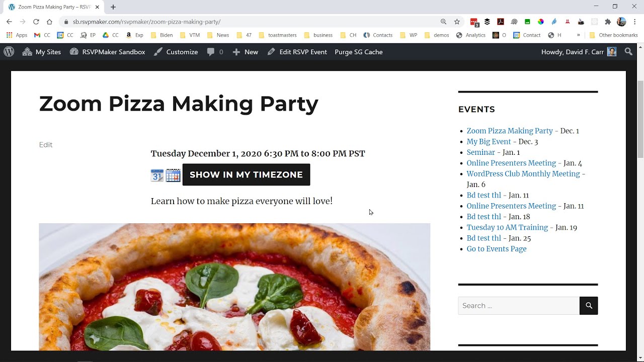Open the VTM bookmarks folder
Viewport: 644px width, 362px height.
pyautogui.click(x=190, y=35)
